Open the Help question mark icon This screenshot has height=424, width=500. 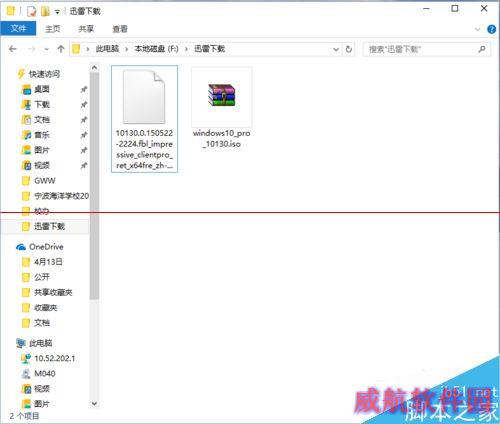click(491, 29)
